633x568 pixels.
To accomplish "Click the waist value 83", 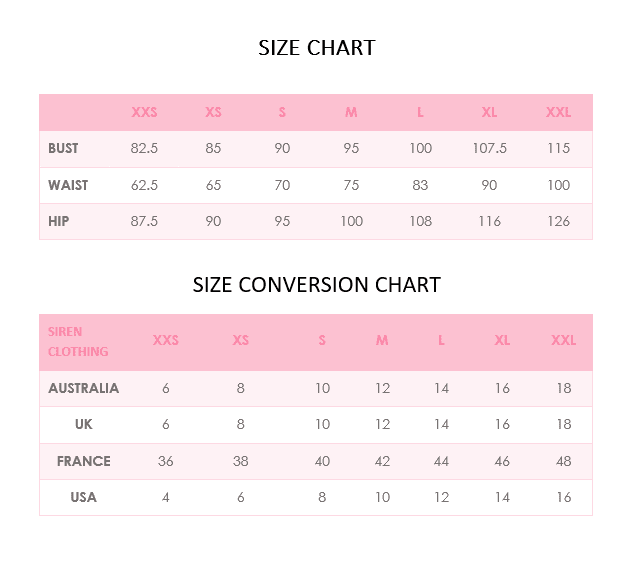I will click(x=420, y=185).
